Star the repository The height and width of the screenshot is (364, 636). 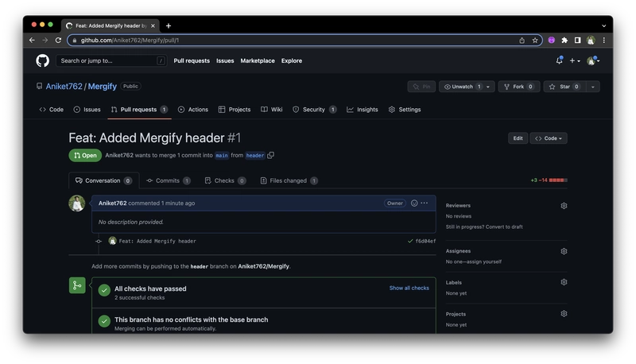564,87
